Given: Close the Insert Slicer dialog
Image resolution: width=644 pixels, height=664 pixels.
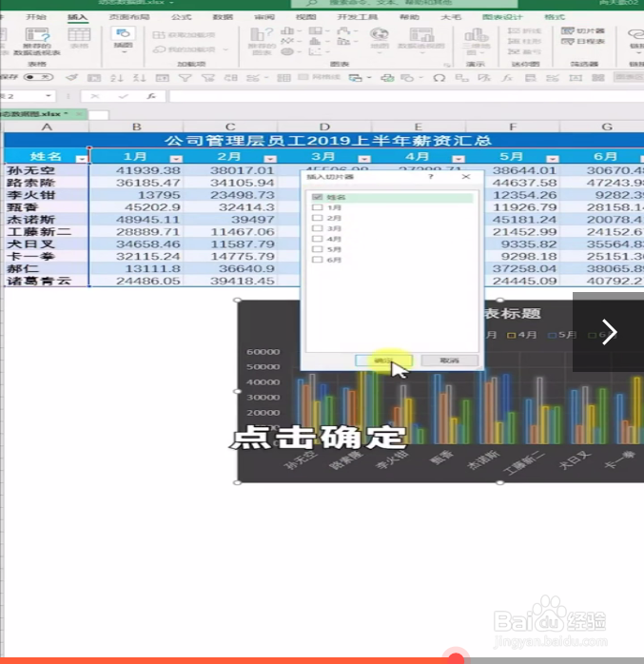Looking at the screenshot, I should coord(466,177).
